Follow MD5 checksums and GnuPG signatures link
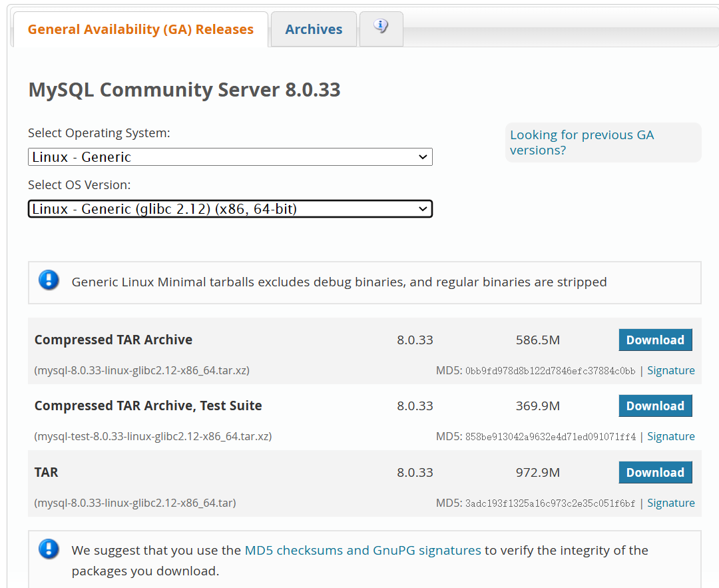The image size is (719, 588). pos(363,550)
